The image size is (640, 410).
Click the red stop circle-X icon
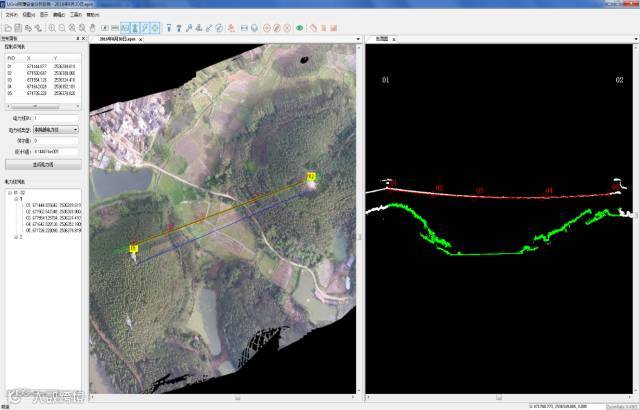287,28
